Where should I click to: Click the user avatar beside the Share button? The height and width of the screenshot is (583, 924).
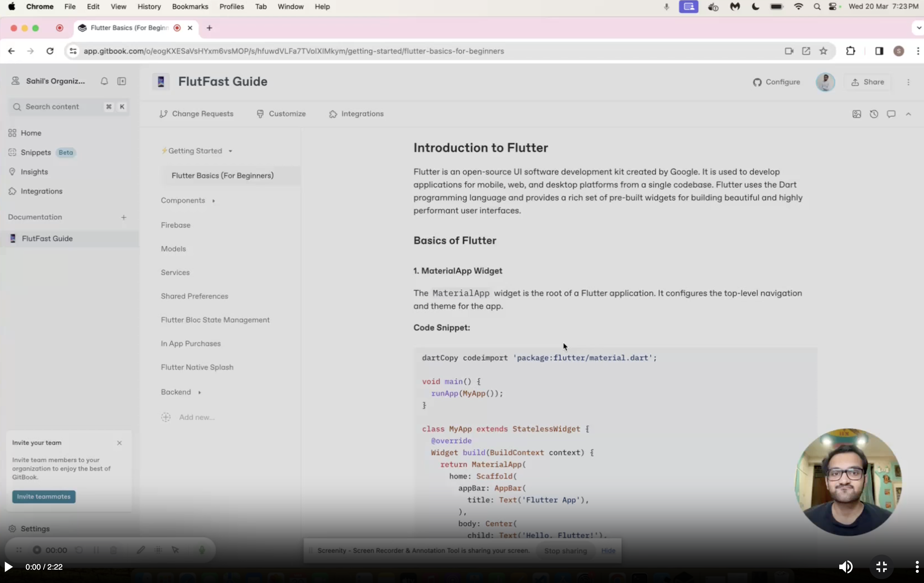[825, 82]
